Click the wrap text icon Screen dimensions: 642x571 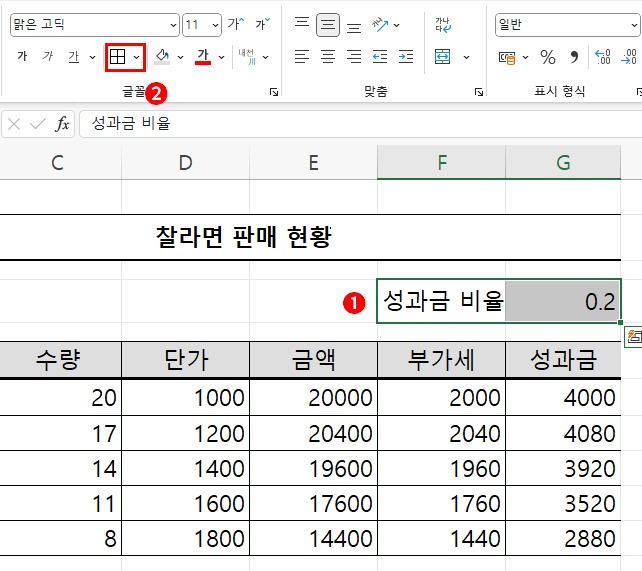(x=443, y=25)
